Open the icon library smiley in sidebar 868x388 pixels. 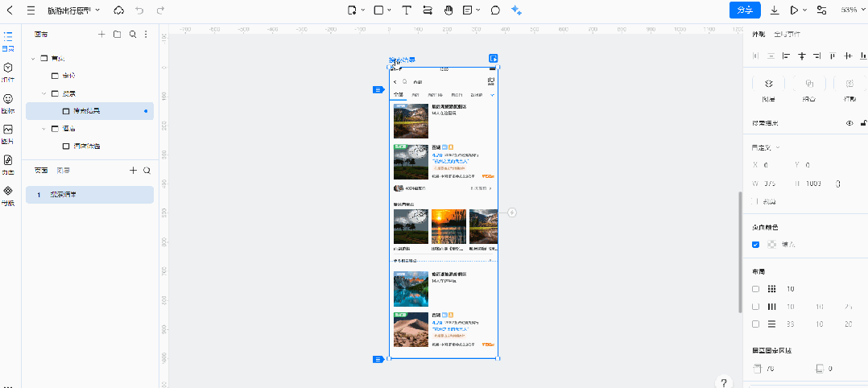point(8,98)
